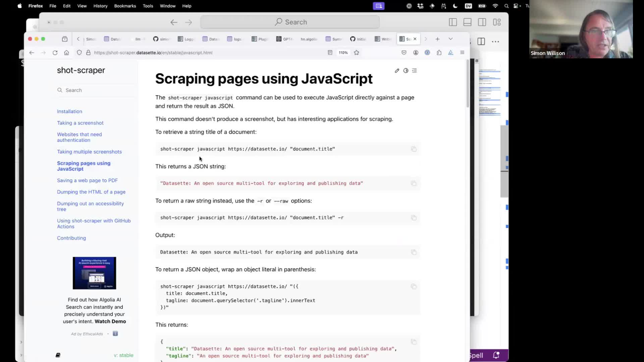The image size is (644, 362).
Task: Open a new tab with plus
Action: pos(437,39)
